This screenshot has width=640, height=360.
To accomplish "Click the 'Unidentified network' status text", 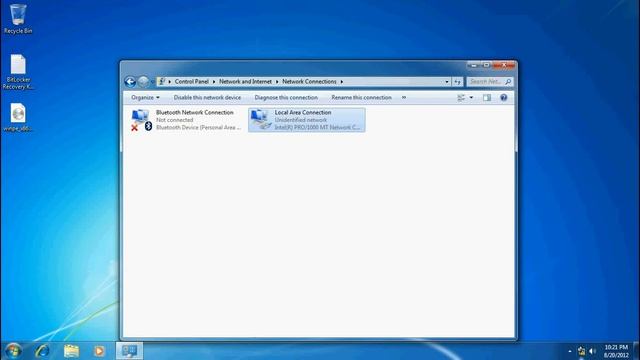I will coord(300,120).
